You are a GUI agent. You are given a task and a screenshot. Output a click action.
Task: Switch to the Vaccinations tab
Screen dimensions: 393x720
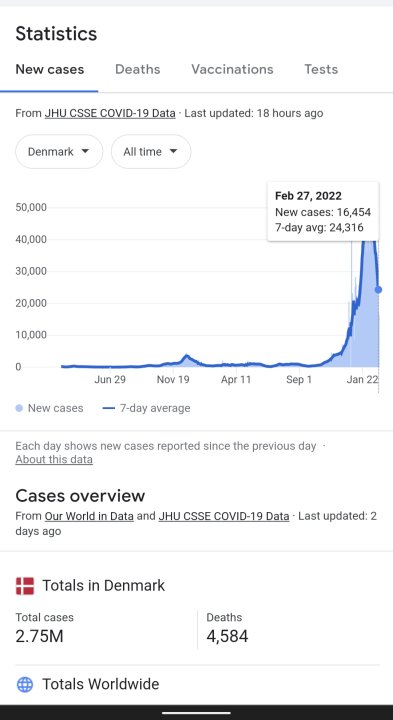[x=232, y=69]
